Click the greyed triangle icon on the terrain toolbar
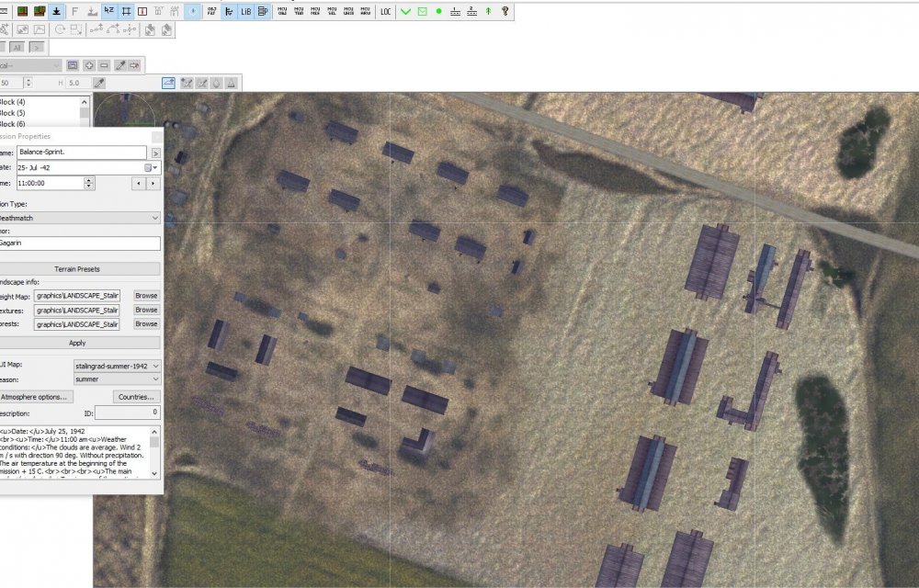This screenshot has height=588, width=919. coord(232,84)
